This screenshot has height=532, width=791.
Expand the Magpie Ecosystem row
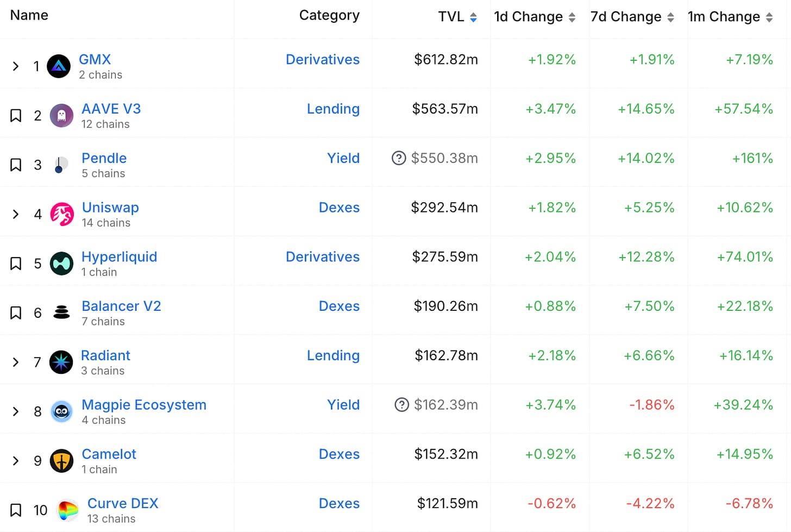tap(16, 411)
